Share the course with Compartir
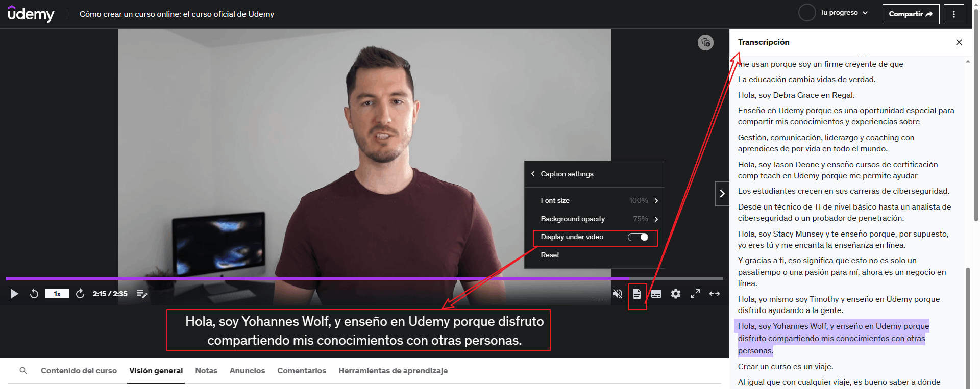Image resolution: width=980 pixels, height=389 pixels. 911,14
